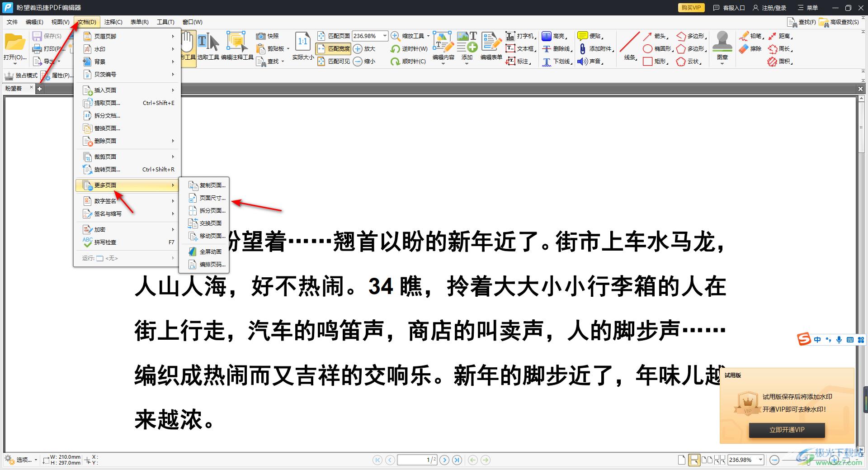Screen dimensions: 868x470
Task: Click the page number input field
Action: tap(417, 460)
